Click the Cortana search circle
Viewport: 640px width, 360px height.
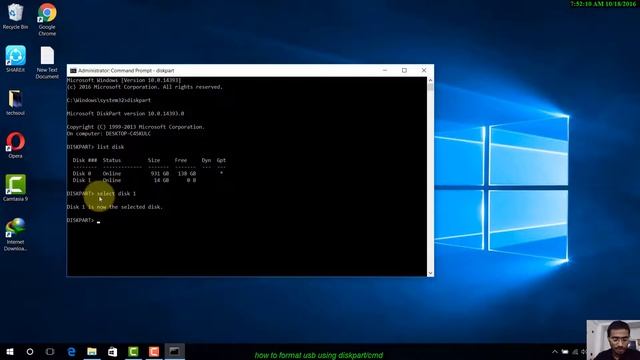coord(30,351)
